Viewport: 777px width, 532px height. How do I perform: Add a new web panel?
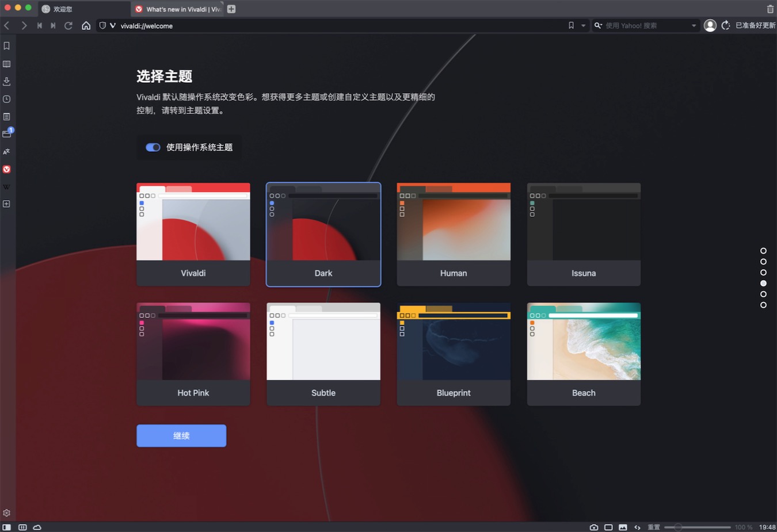coord(7,204)
